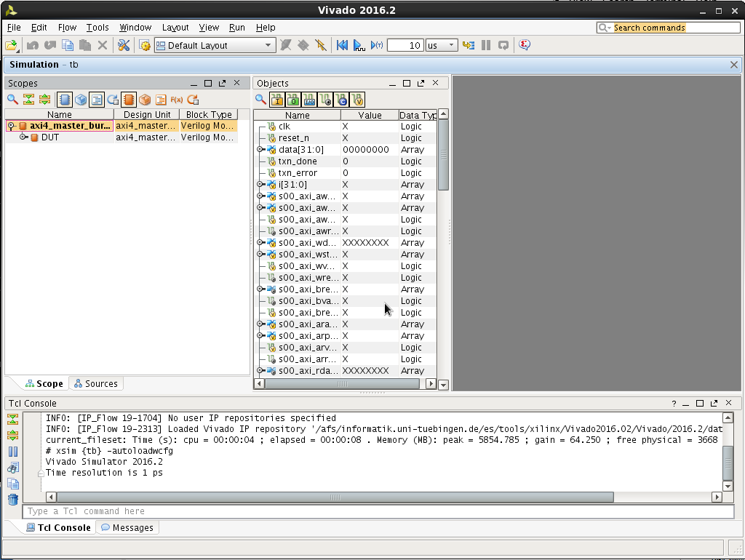This screenshot has height=560, width=745.
Task: Open the Default Layout dropdown
Action: click(215, 46)
